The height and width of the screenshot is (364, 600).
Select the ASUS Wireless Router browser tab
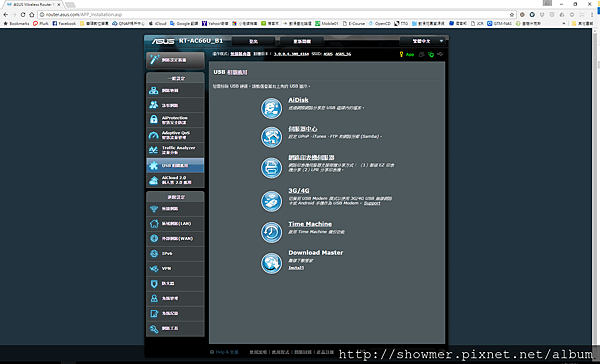34,5
